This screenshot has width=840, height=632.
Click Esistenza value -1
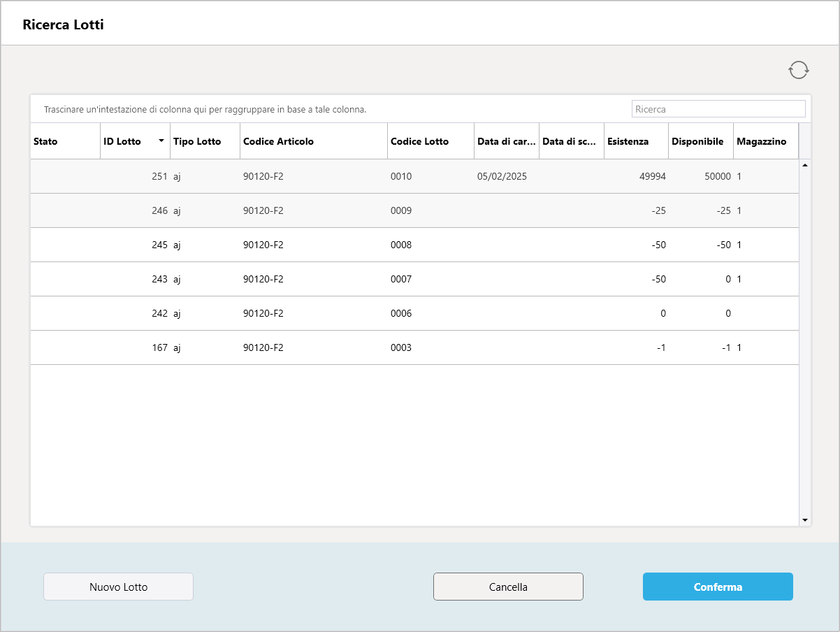[x=661, y=347]
